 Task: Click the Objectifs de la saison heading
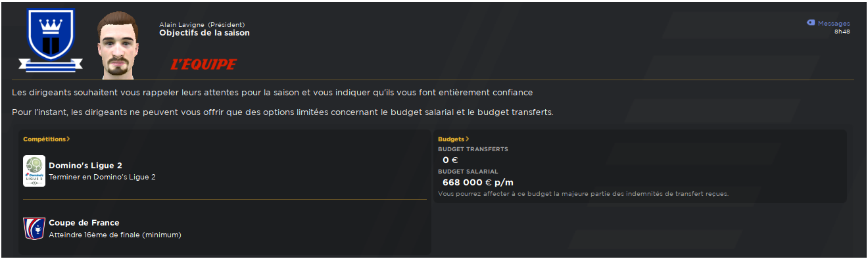[x=205, y=33]
